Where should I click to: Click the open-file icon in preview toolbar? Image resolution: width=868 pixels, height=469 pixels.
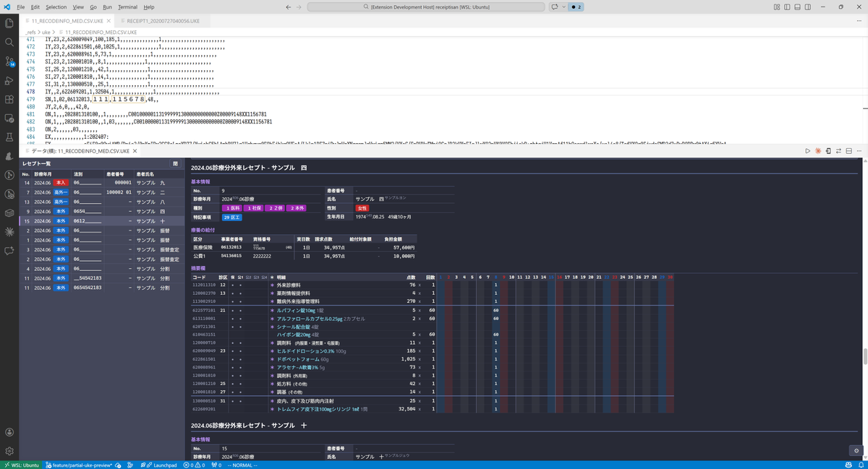(x=828, y=151)
